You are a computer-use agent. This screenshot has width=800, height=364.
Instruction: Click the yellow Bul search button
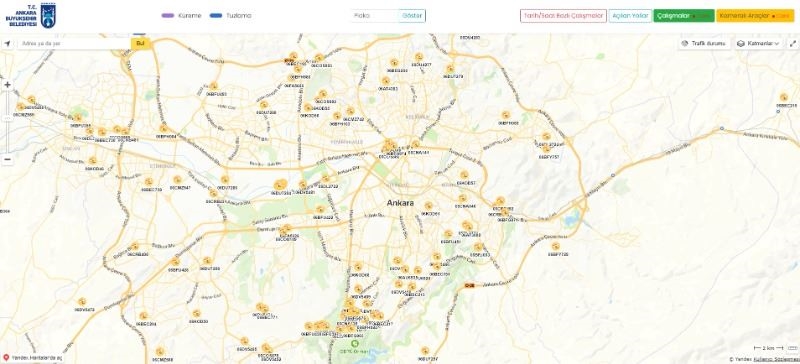click(x=140, y=43)
